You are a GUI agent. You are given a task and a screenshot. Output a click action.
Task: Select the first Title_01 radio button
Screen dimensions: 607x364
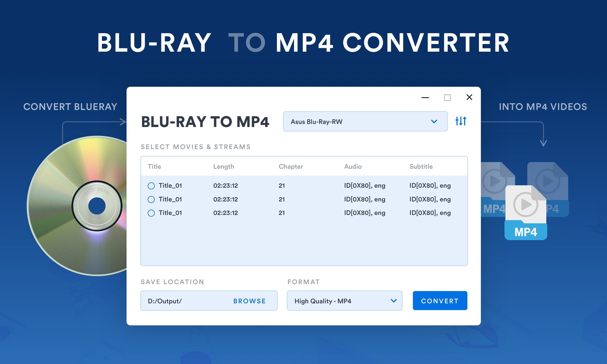[x=151, y=186]
